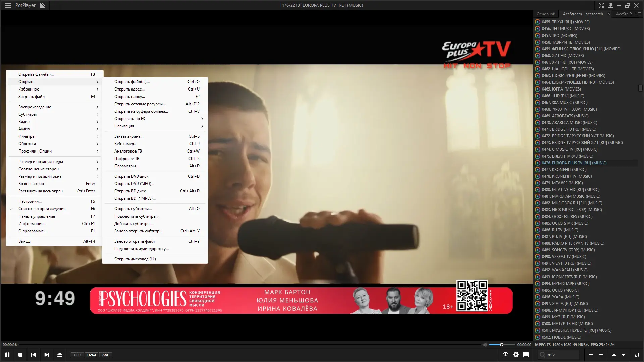Take a screenshot with the camera icon

pyautogui.click(x=505, y=355)
